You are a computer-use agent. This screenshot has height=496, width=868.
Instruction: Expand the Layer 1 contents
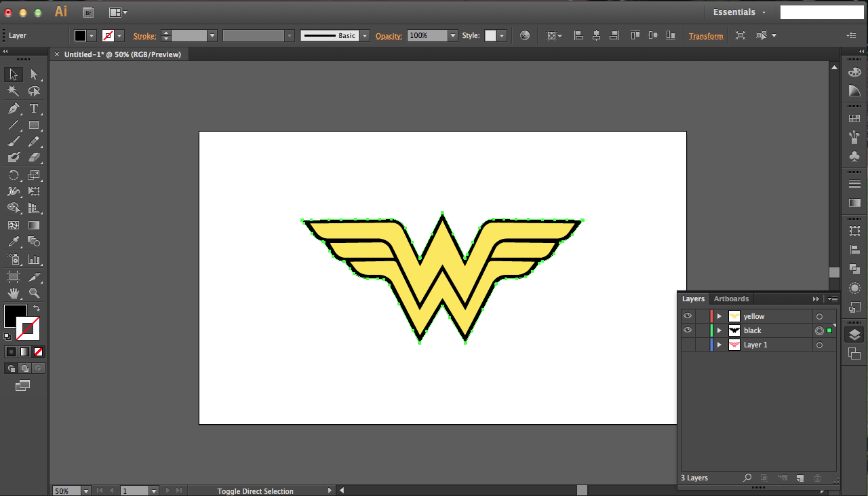719,345
